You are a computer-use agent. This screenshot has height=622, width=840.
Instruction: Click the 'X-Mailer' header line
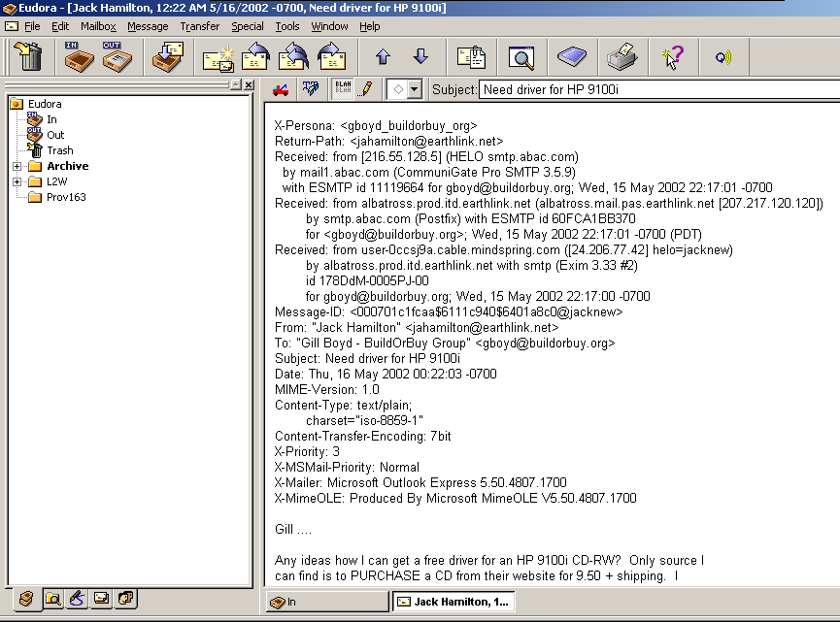pos(420,483)
